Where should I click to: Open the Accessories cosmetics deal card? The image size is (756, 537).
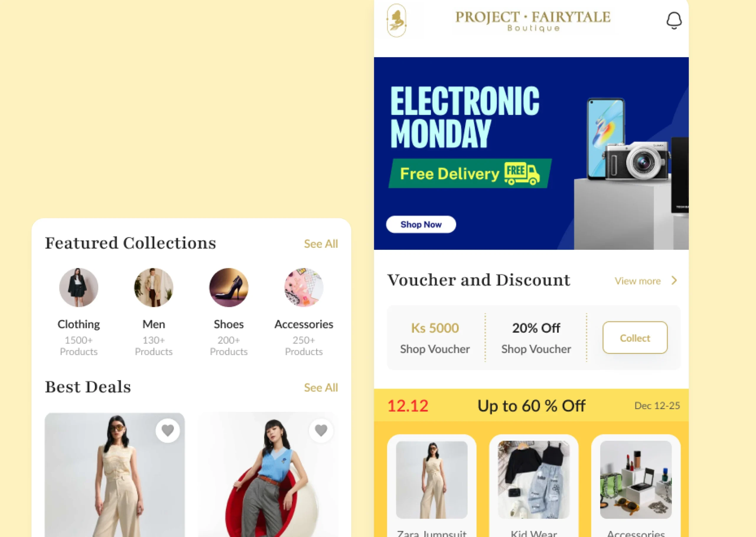pyautogui.click(x=636, y=485)
